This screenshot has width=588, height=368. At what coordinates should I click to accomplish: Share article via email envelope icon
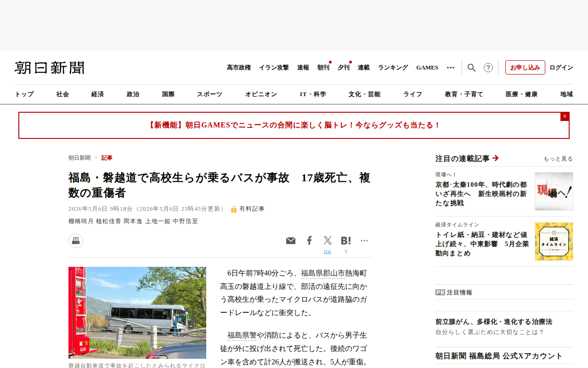coord(291,241)
